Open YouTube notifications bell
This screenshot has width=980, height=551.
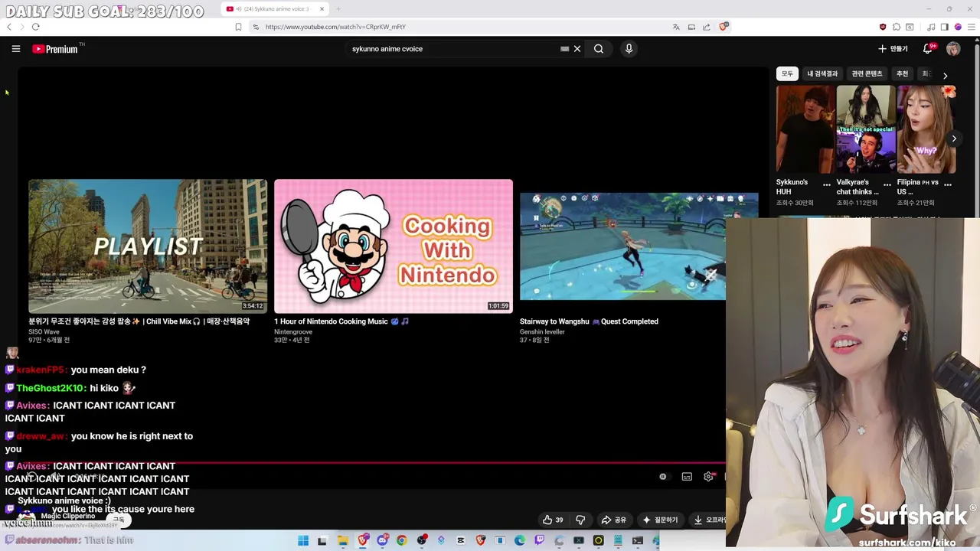(928, 49)
